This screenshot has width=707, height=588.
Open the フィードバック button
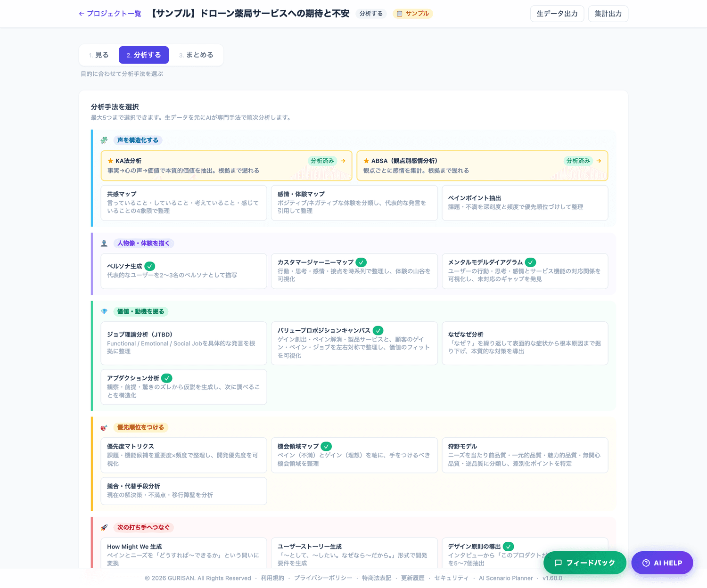pos(585,563)
